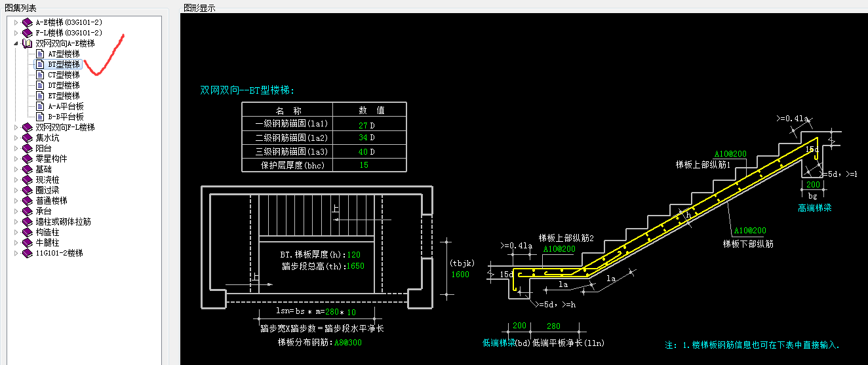Select the B-B平台板 tree entry

66,117
